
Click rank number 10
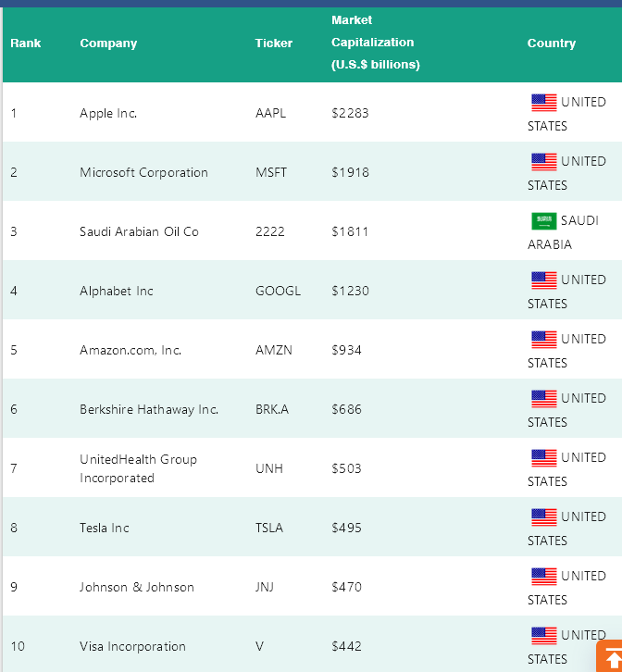pos(18,646)
